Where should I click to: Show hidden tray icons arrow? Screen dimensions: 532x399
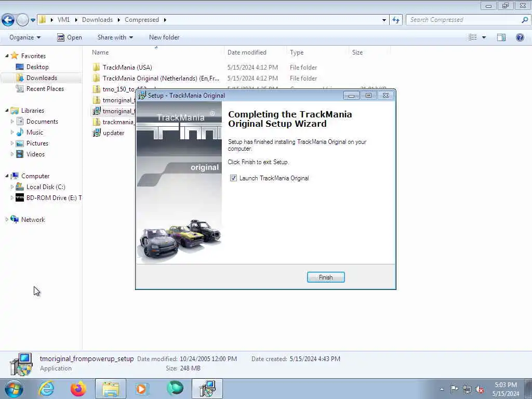(x=442, y=390)
